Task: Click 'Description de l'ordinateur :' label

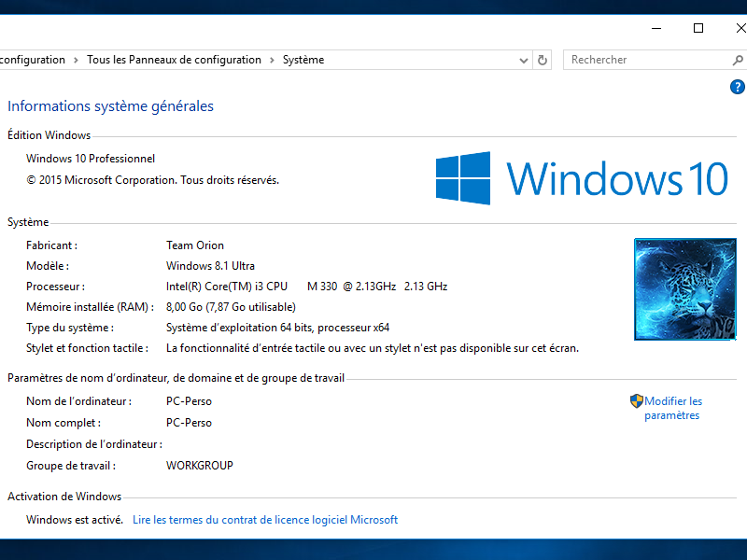Action: point(94,444)
